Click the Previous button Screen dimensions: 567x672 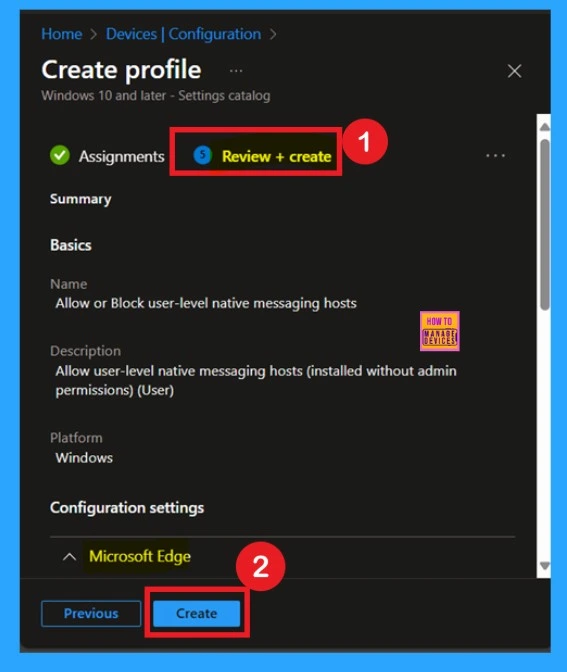click(x=91, y=613)
